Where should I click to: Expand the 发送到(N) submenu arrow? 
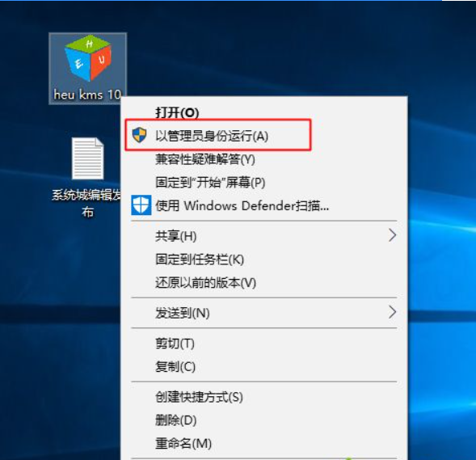392,312
